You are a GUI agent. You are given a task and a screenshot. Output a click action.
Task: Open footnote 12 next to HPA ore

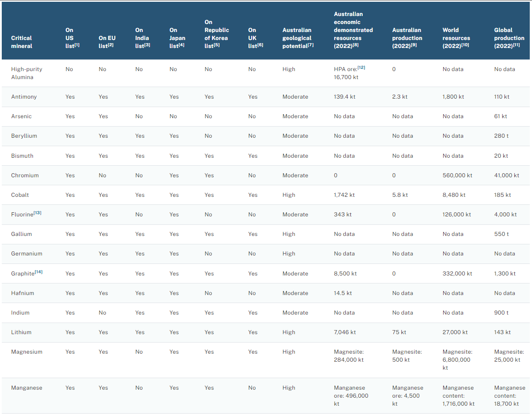(361, 68)
